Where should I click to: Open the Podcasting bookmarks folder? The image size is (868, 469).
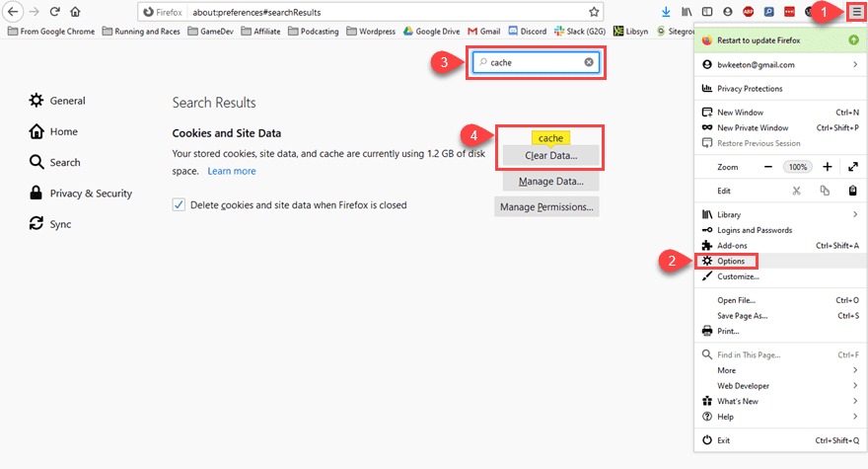(x=314, y=31)
